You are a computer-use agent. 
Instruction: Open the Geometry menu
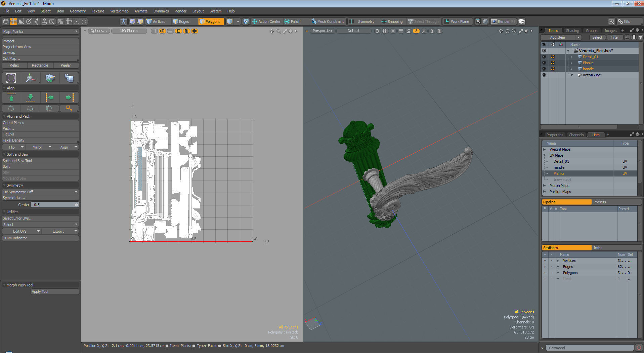78,11
